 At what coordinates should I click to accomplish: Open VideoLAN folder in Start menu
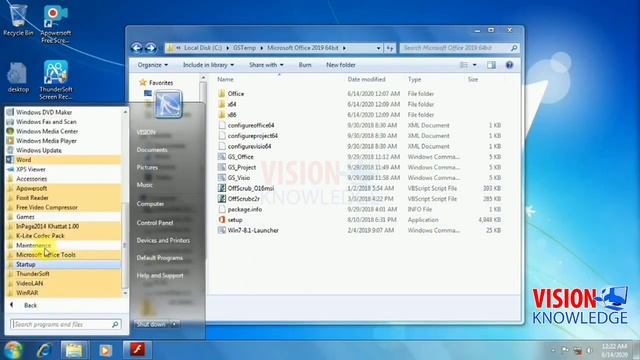[63, 283]
